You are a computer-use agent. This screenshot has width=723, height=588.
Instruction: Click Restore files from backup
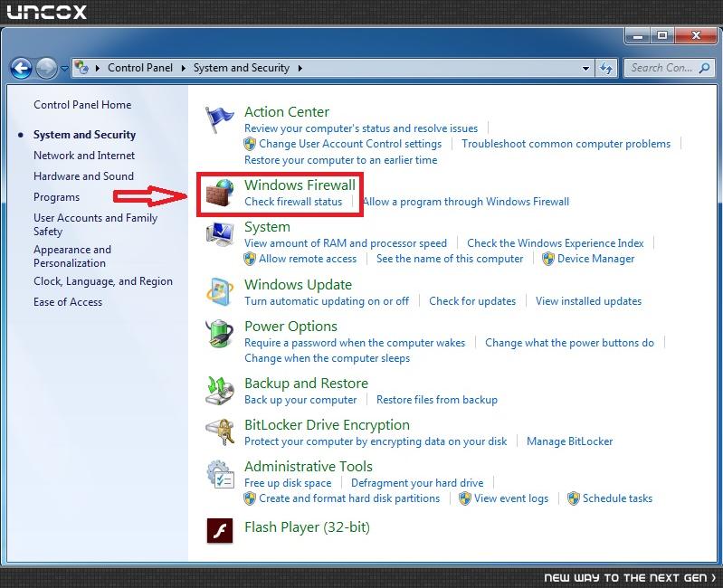pyautogui.click(x=437, y=400)
